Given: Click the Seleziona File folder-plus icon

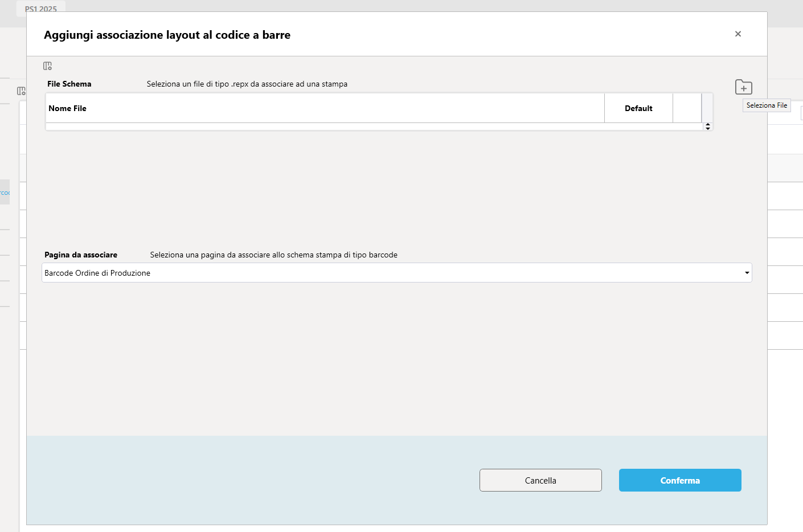Looking at the screenshot, I should pyautogui.click(x=744, y=87).
